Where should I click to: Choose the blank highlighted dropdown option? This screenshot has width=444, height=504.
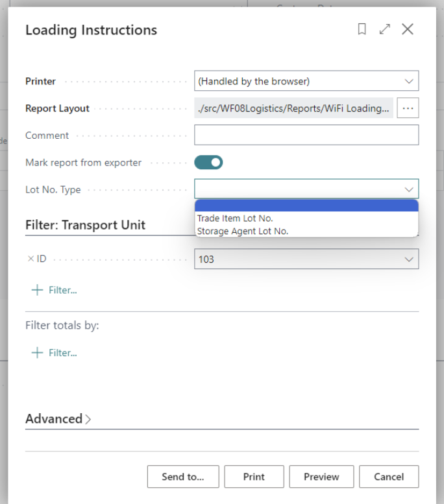(306, 206)
